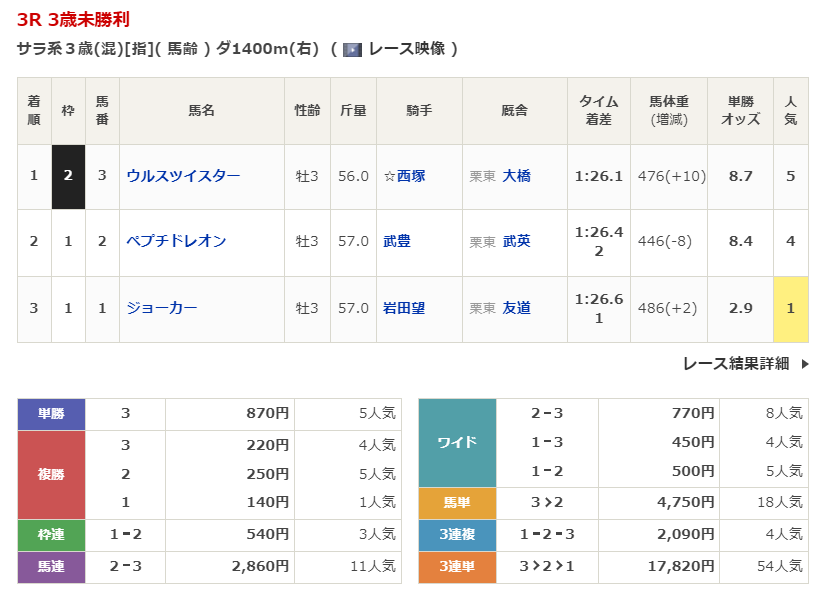
Task: Click the blue 単勝 bet type label
Action: click(51, 414)
